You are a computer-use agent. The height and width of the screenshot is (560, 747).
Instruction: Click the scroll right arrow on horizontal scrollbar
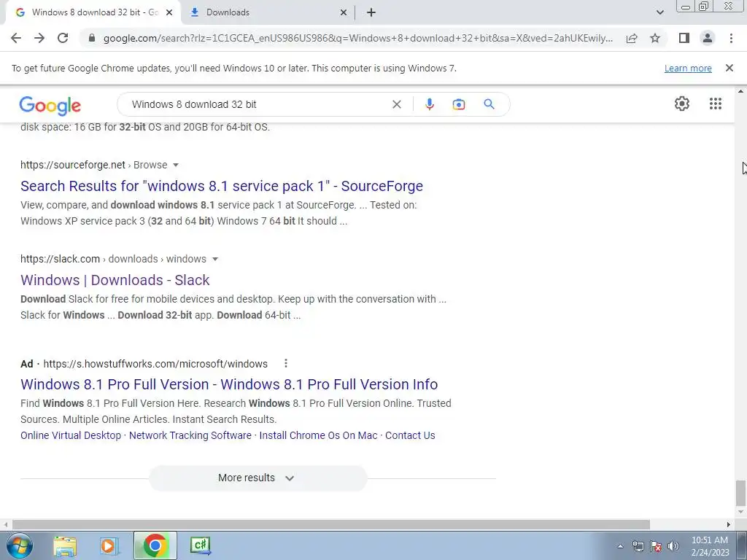click(729, 525)
